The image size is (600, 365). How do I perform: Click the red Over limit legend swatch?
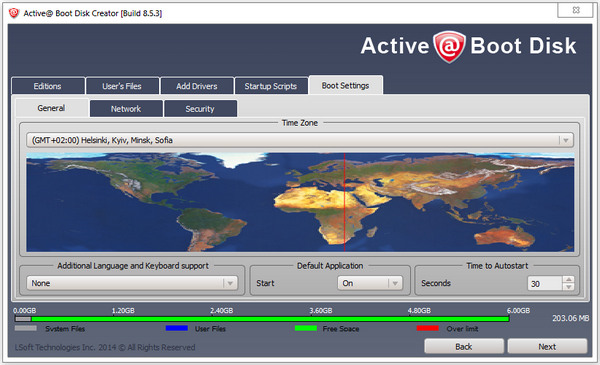point(427,328)
